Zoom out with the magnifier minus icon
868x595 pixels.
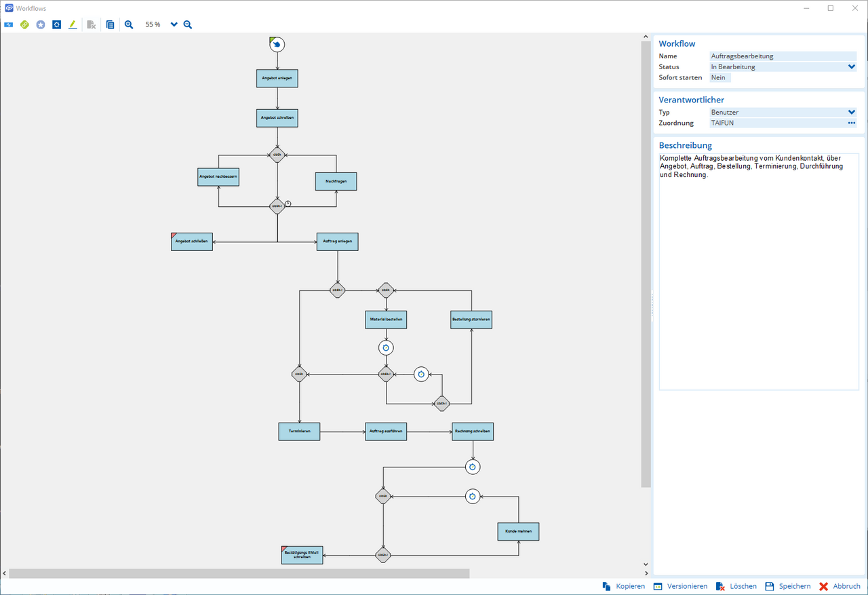click(188, 24)
